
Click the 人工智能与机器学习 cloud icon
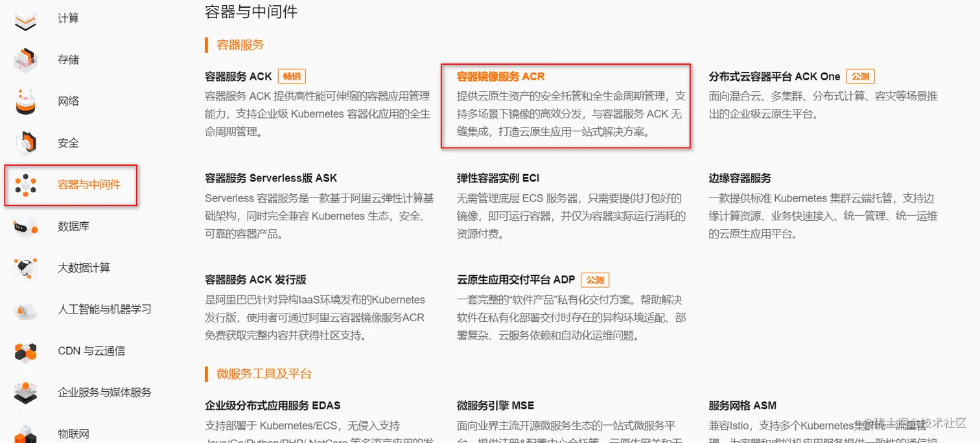(x=26, y=310)
